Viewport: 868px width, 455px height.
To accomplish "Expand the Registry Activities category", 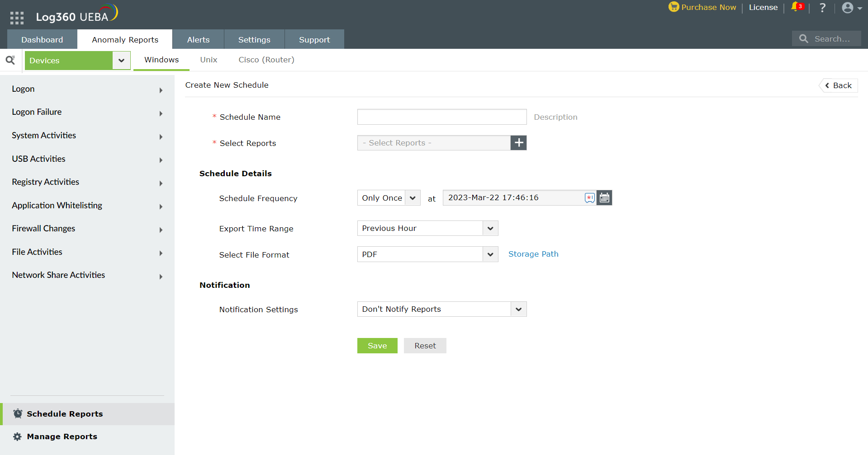I will point(161,183).
